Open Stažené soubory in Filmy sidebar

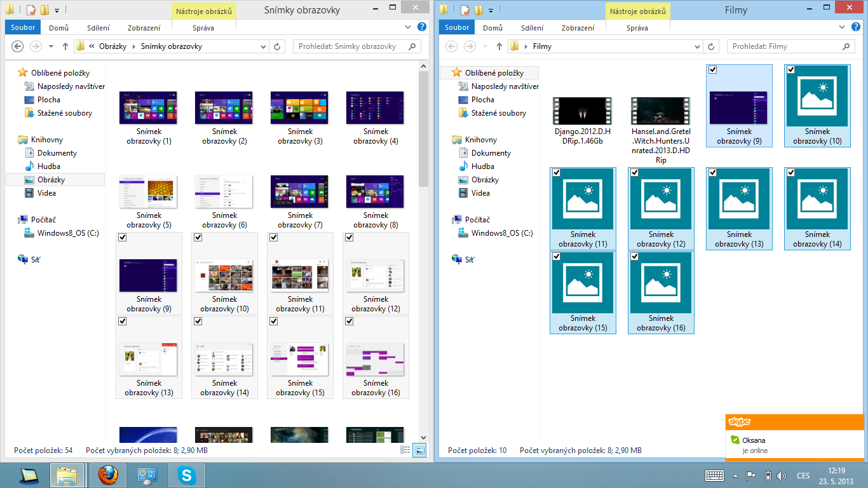[498, 113]
